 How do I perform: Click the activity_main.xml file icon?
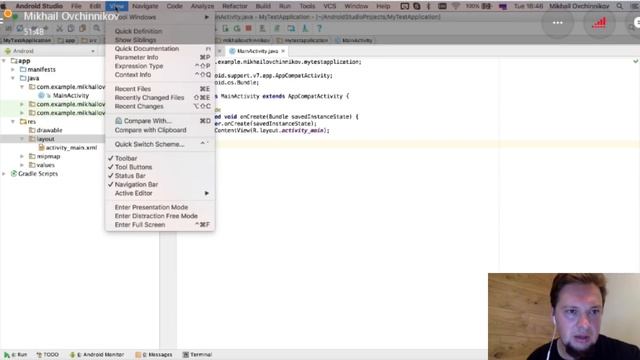click(41, 147)
